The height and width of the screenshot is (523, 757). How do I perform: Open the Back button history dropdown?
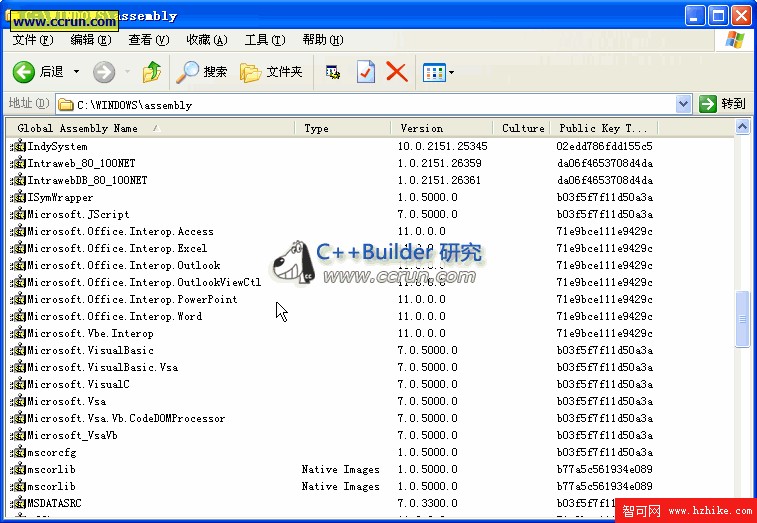click(76, 72)
